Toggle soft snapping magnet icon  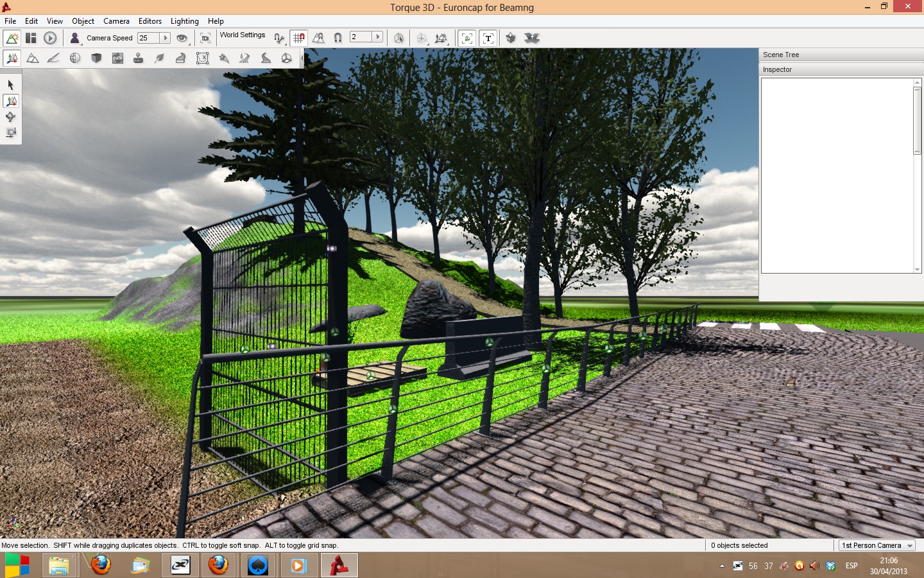point(338,38)
